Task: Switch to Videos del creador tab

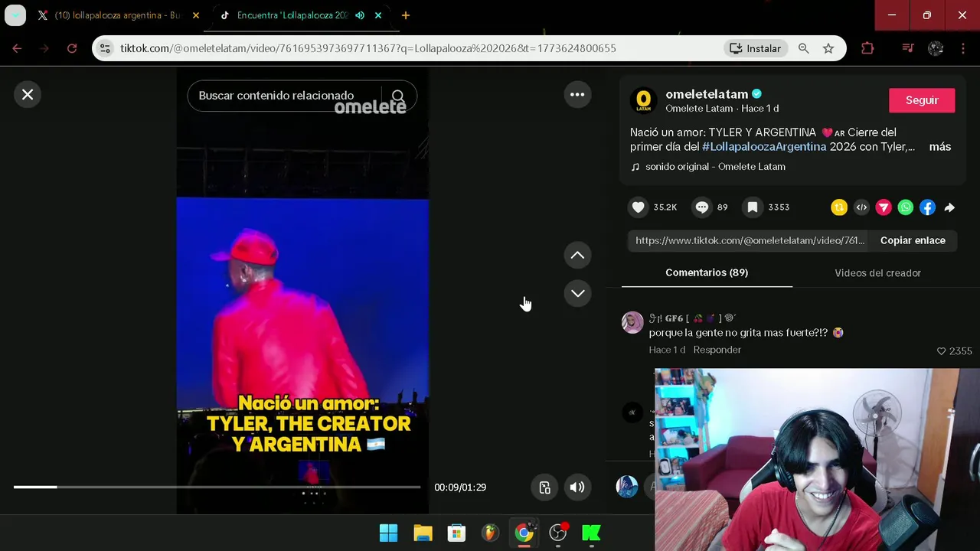Action: 877,273
